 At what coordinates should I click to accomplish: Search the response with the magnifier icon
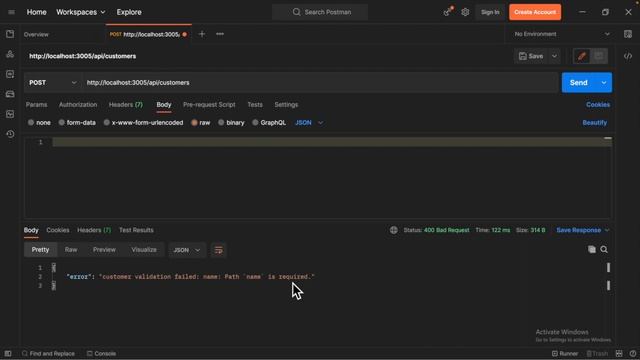[x=604, y=249]
